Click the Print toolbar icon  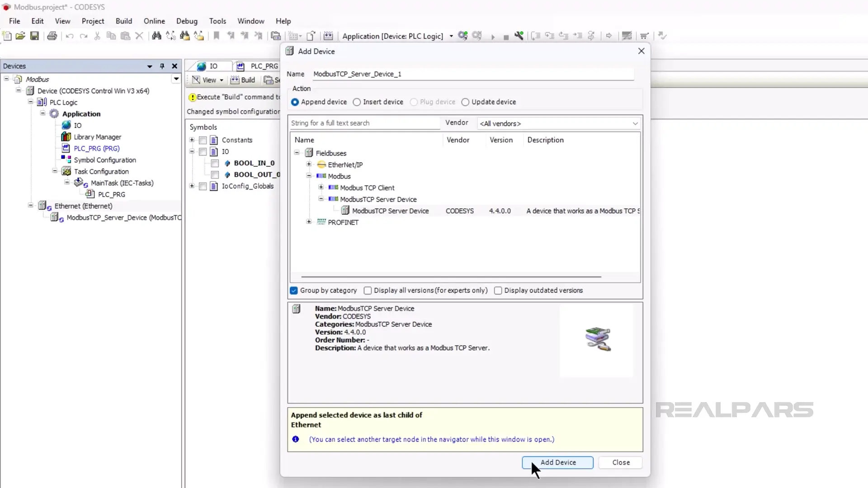click(x=52, y=36)
